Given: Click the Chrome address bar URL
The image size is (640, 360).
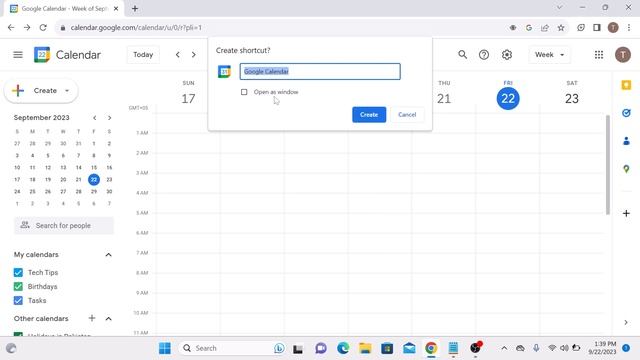Looking at the screenshot, I should tap(136, 28).
